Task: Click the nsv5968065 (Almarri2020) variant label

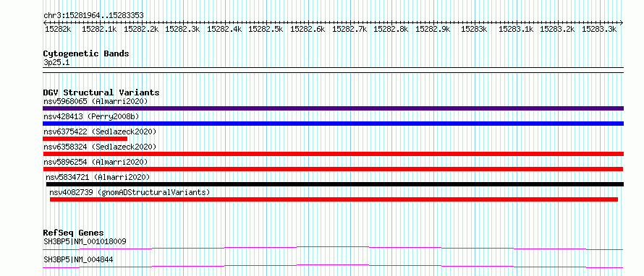Action: (x=96, y=101)
